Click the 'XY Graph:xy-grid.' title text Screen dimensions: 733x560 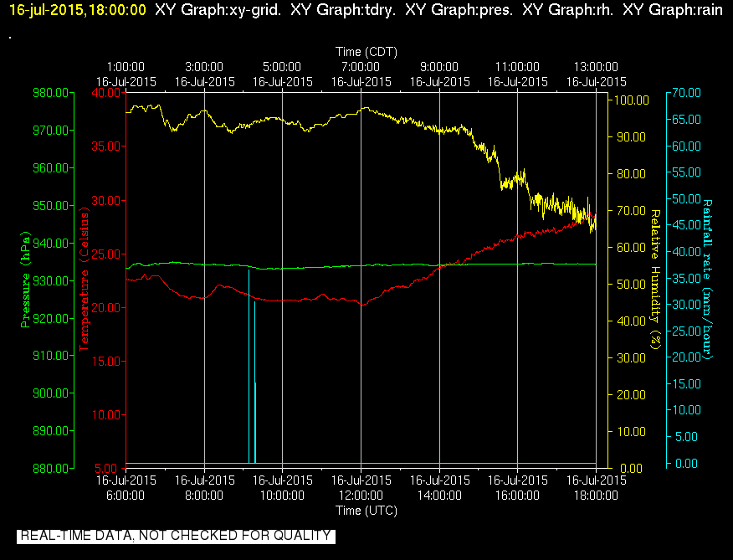coord(218,10)
